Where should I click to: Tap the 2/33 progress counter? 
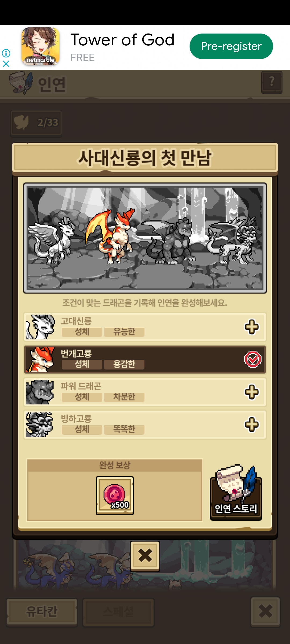pyautogui.click(x=36, y=123)
